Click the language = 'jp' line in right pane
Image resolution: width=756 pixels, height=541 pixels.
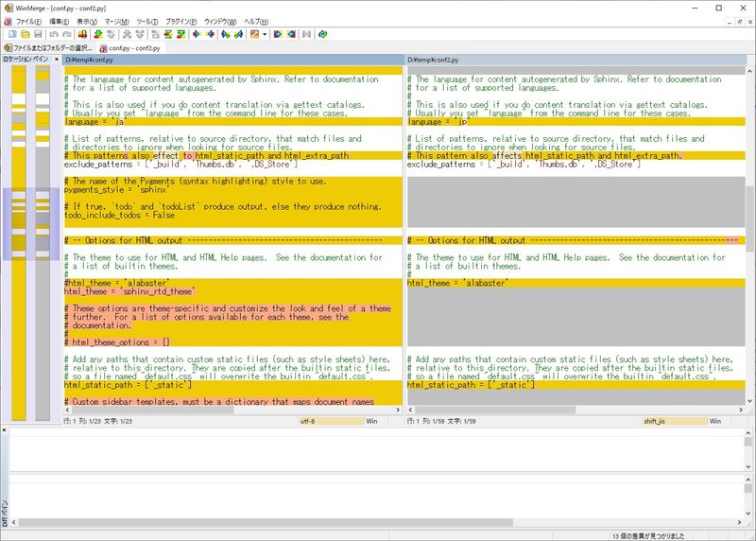pyautogui.click(x=438, y=122)
